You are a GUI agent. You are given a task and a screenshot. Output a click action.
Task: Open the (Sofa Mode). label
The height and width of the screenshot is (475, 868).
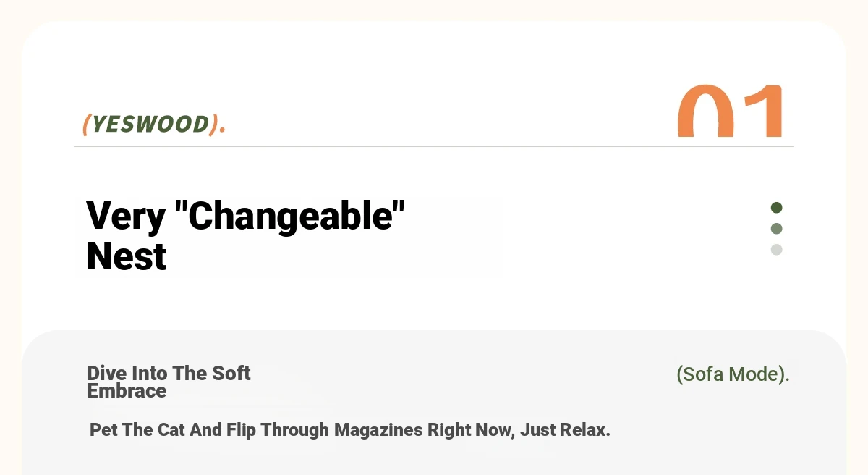[x=733, y=374]
